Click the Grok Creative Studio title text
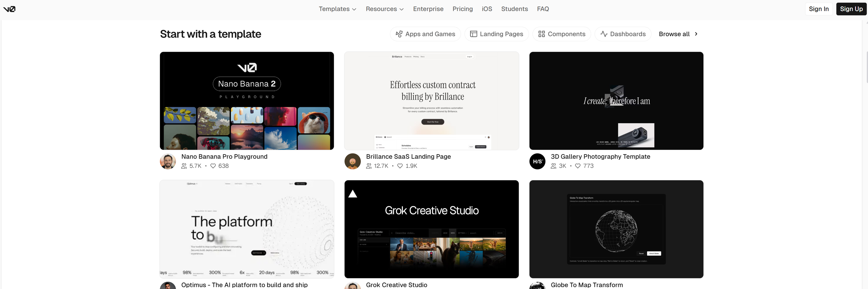Screen dimensions: 868x289 pyautogui.click(x=396, y=285)
